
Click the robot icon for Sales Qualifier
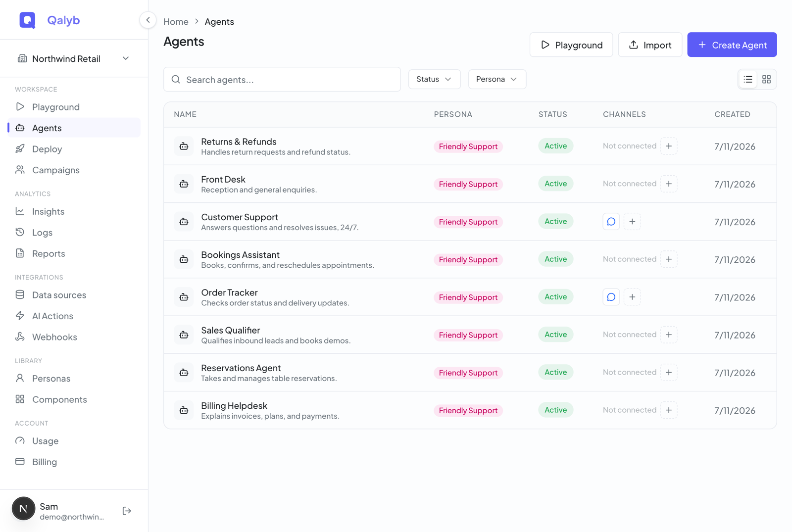pos(184,335)
